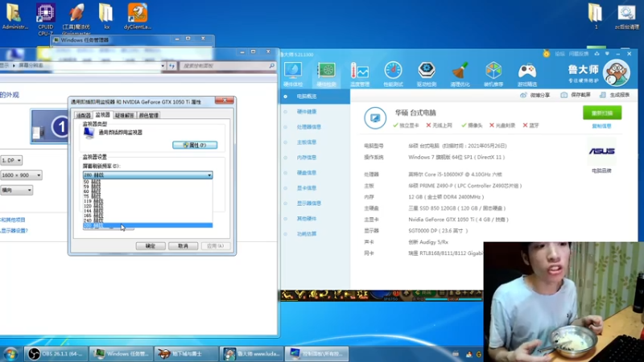Click 生成报表 report icon
Image resolution: width=644 pixels, height=362 pixels.
(x=602, y=95)
